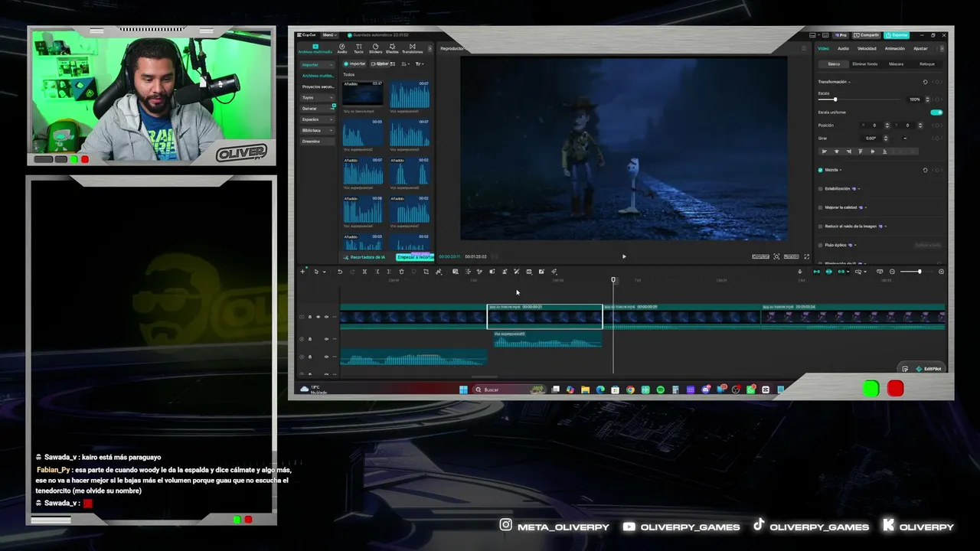Mute the first audio track speaker icon
Screen dimensions: 980x551
coord(326,339)
